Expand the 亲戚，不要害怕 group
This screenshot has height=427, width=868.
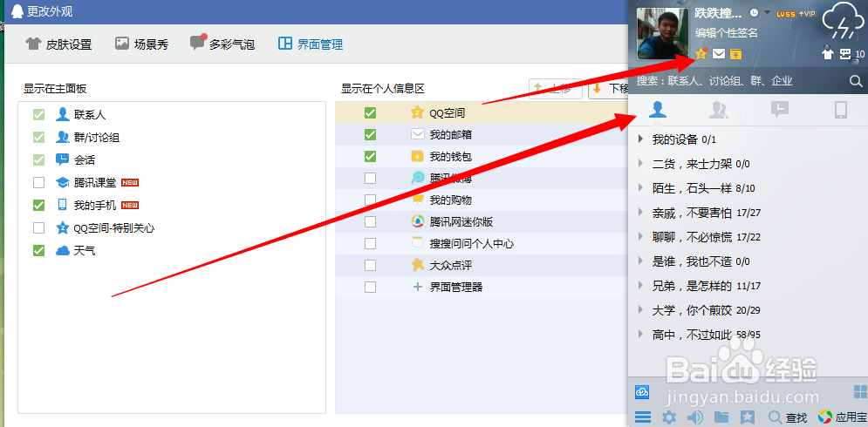tap(641, 212)
